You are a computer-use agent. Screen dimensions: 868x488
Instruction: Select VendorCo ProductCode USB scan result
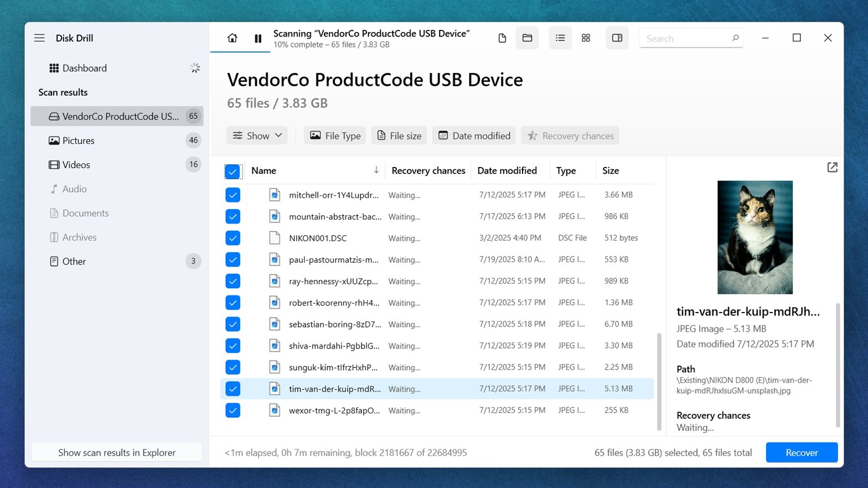click(x=117, y=116)
